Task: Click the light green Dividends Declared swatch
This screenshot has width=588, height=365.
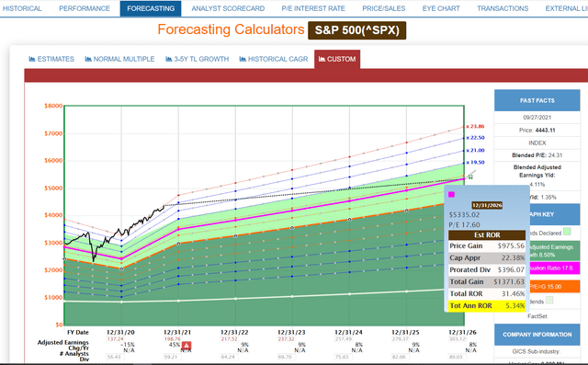Action: [567, 232]
